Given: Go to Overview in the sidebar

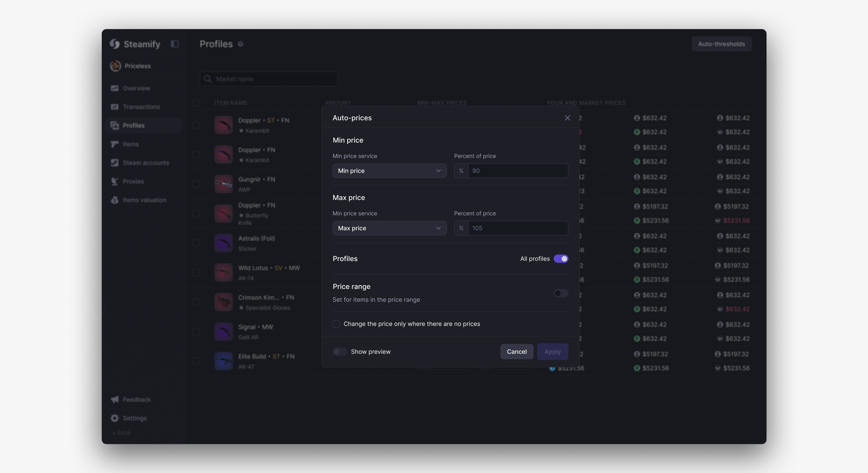Looking at the screenshot, I should [x=136, y=88].
